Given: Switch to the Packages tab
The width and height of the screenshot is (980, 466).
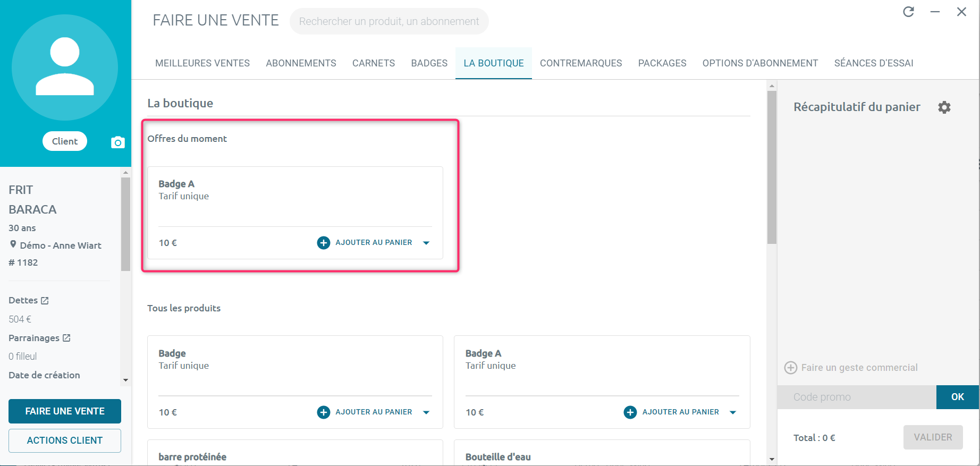Looking at the screenshot, I should (662, 63).
